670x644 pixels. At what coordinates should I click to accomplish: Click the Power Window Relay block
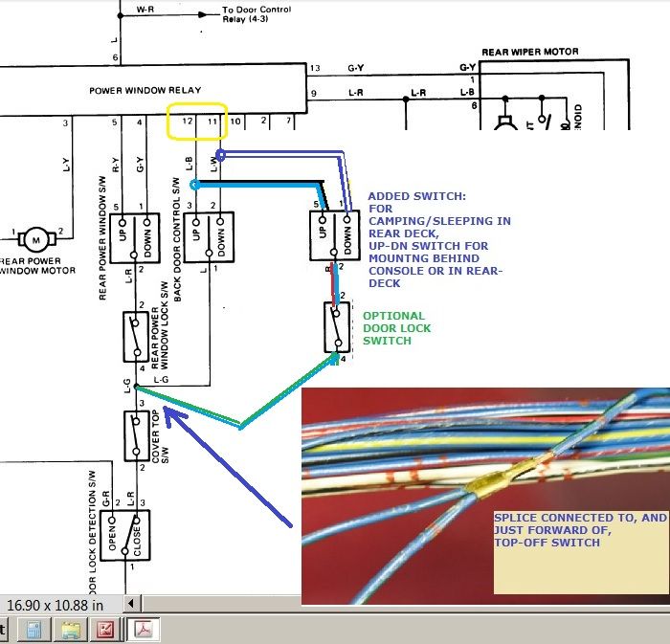click(144, 92)
